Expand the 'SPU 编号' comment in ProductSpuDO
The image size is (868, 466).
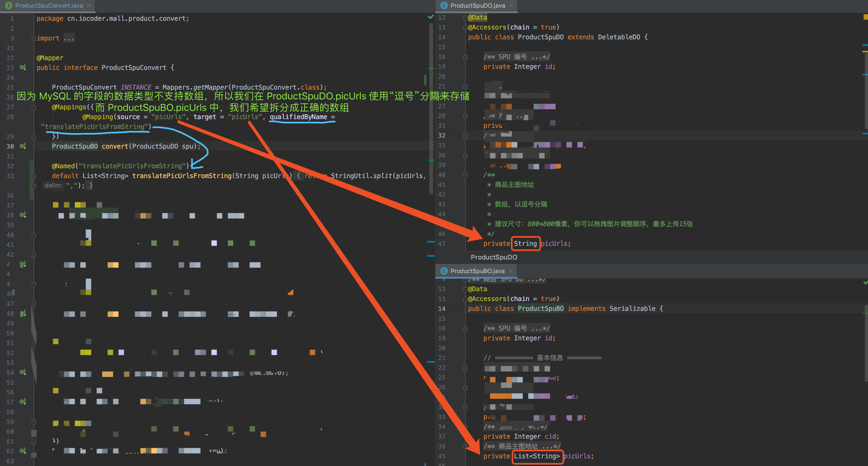(x=465, y=57)
